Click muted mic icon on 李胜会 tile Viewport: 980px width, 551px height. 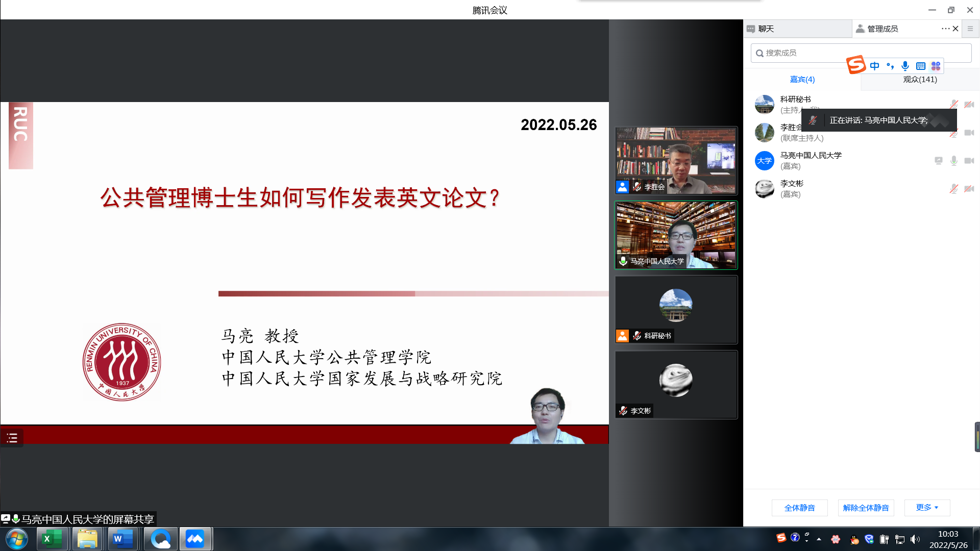point(636,187)
